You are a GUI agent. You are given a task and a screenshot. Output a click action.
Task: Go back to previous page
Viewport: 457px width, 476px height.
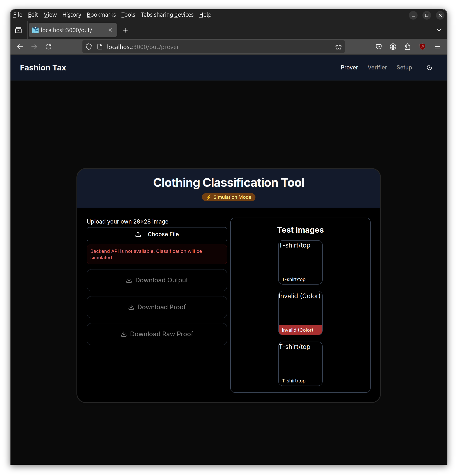[20, 47]
